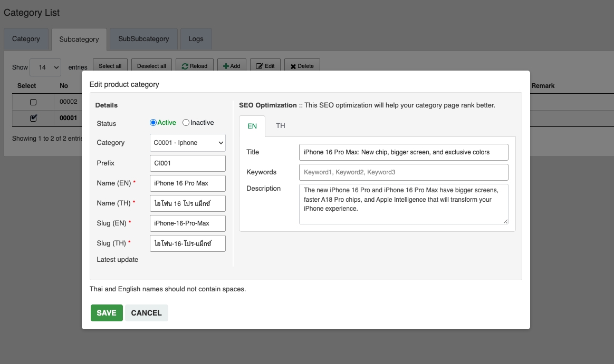614x364 pixels.
Task: Select the Active status radio button
Action: [153, 123]
